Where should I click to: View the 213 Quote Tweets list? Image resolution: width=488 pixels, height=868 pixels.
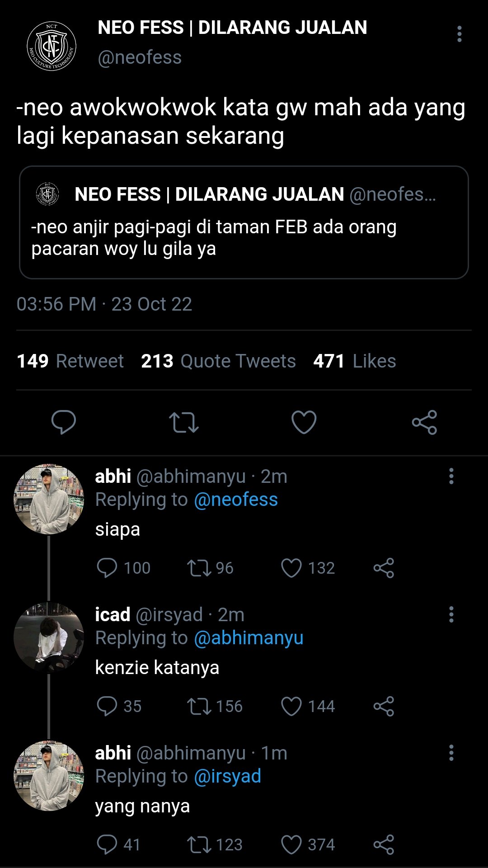[218, 361]
